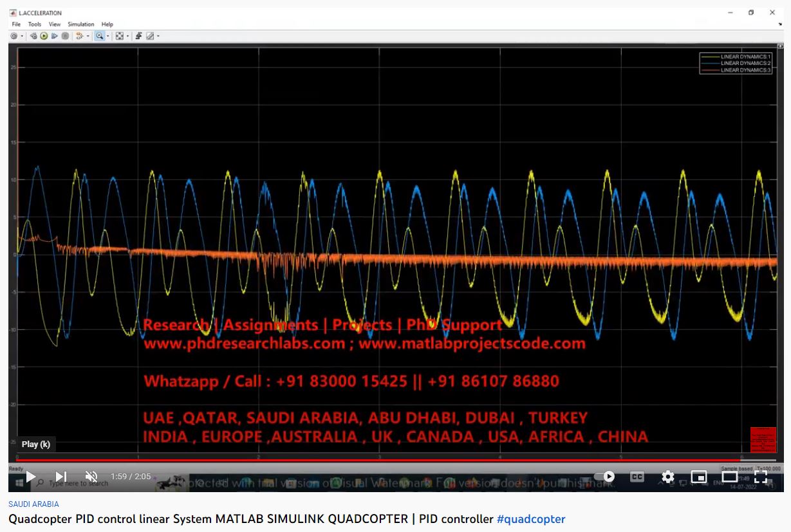Image resolution: width=791 pixels, height=532 pixels.
Task: Click the LINEAR DYNAMICS:3 legend entry
Action: [737, 69]
